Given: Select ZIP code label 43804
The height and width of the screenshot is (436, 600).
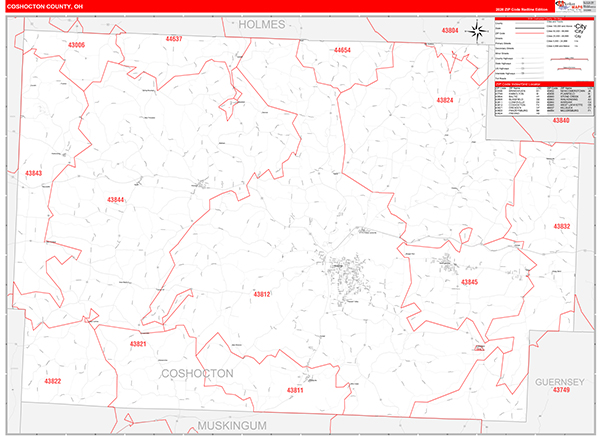Looking at the screenshot, I should [x=450, y=31].
